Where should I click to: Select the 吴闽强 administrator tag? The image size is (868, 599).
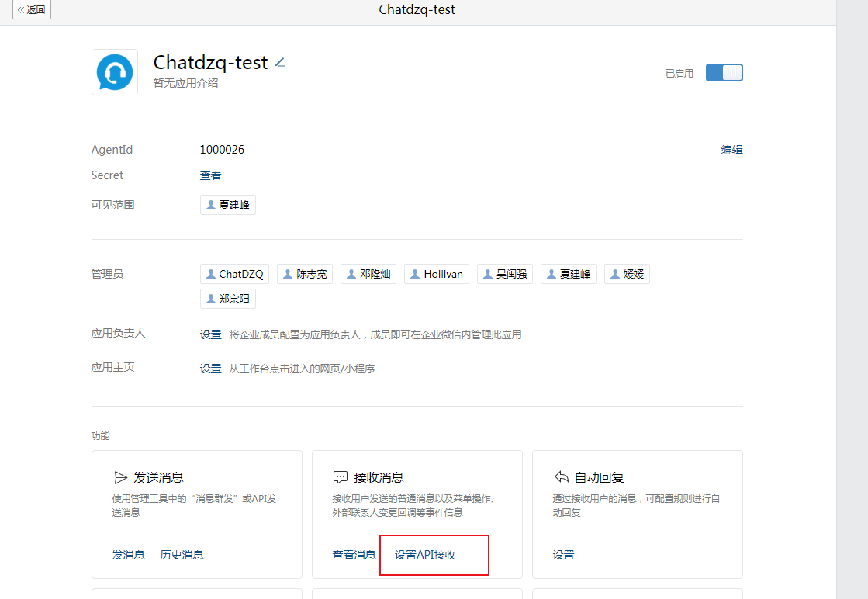(505, 274)
